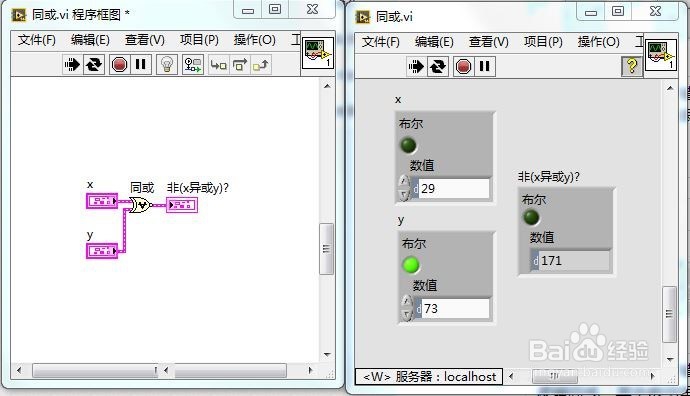Click Abort Execution in block diagram window

(x=119, y=65)
